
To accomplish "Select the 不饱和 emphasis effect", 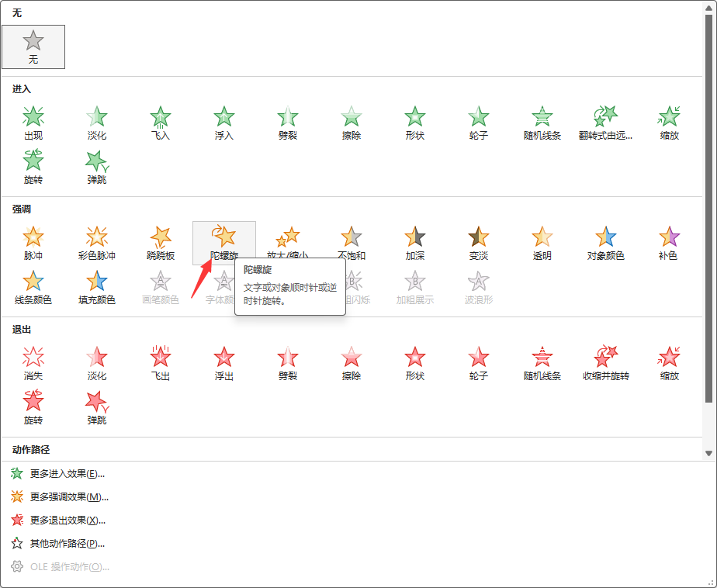I will point(352,244).
